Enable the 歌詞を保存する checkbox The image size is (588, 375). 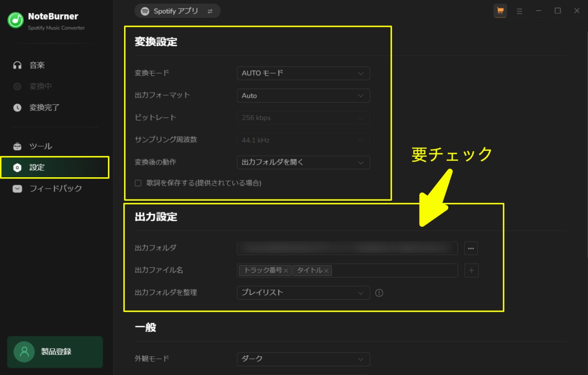tap(138, 183)
